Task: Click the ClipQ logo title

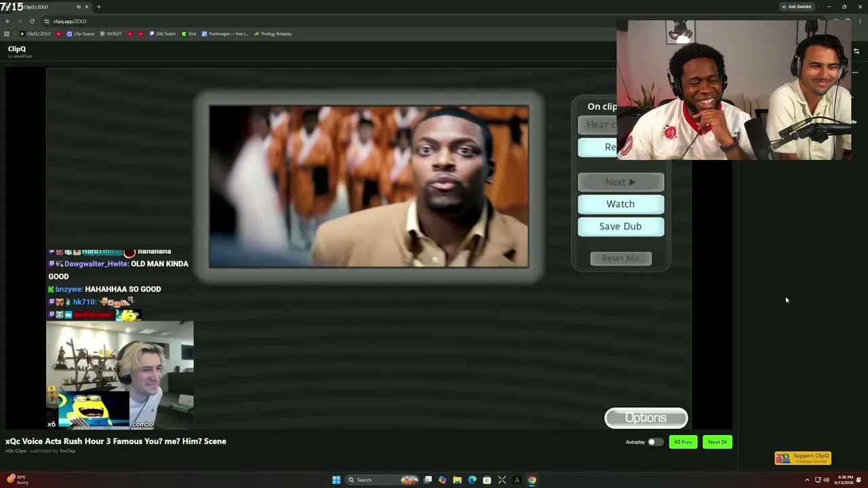Action: click(x=17, y=49)
